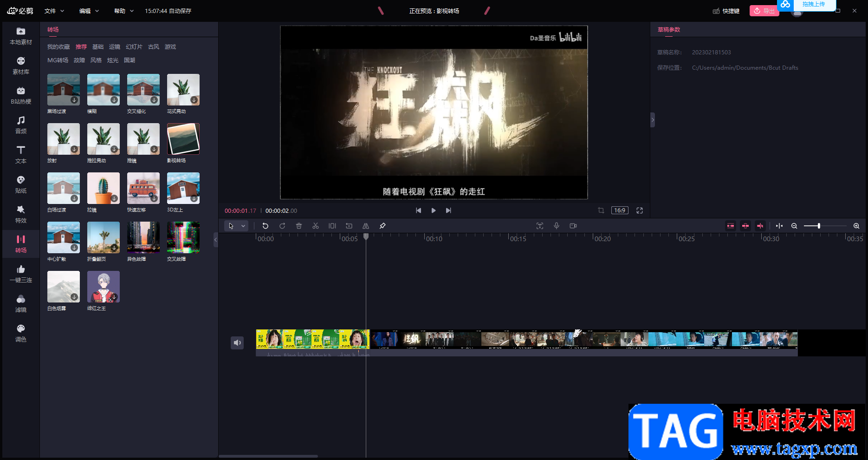Jump to the previous frame button
Screen dimensions: 868x460
(x=419, y=210)
